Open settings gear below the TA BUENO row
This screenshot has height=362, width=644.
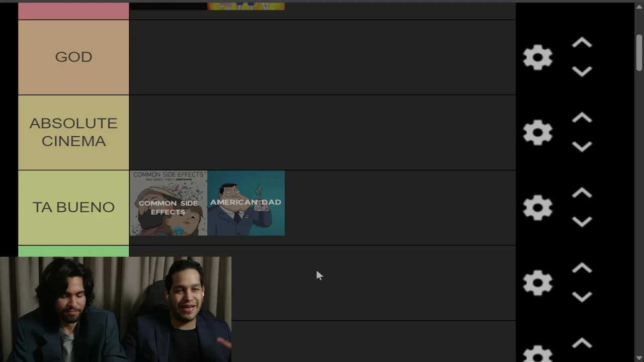pos(538,283)
